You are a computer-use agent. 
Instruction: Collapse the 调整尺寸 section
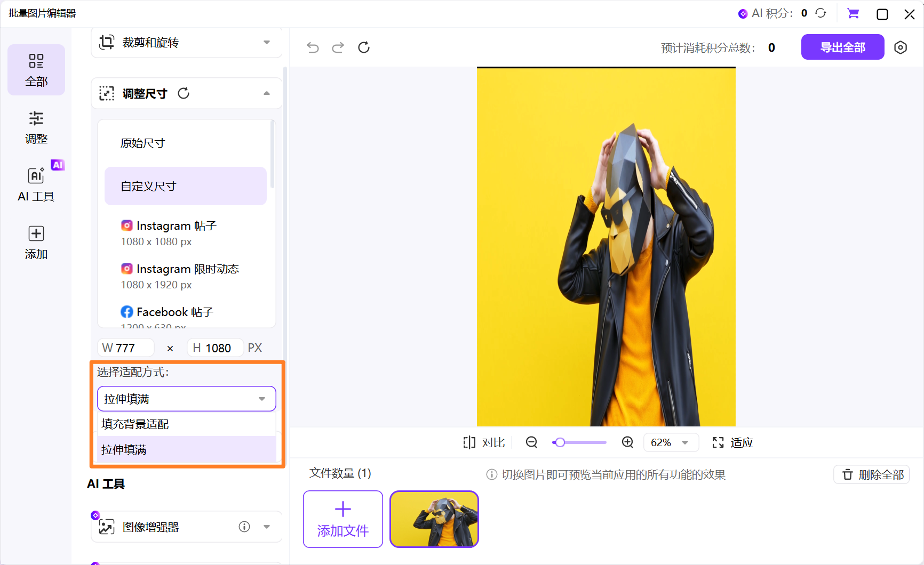[x=267, y=93]
